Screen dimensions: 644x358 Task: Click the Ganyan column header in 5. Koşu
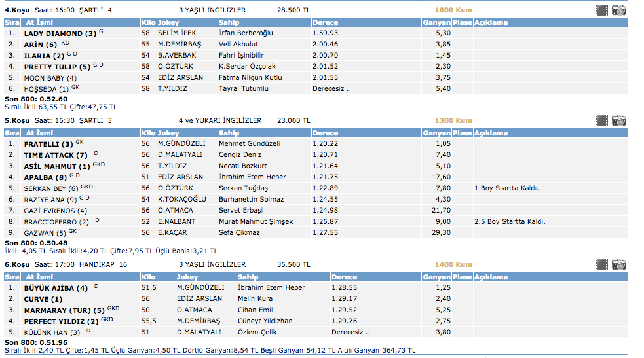coord(436,133)
